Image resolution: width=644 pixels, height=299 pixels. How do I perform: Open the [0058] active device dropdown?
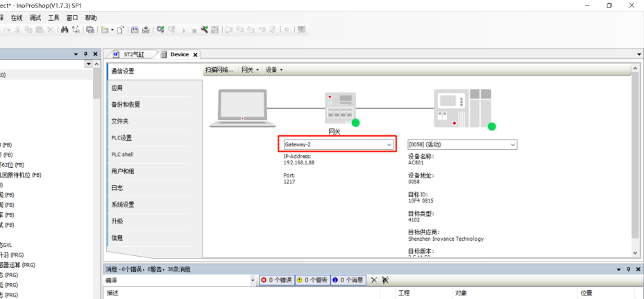pyautogui.click(x=462, y=144)
